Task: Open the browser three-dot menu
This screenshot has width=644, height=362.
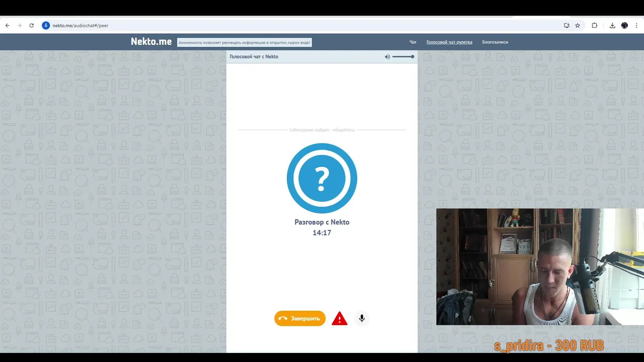Action: (x=636, y=25)
